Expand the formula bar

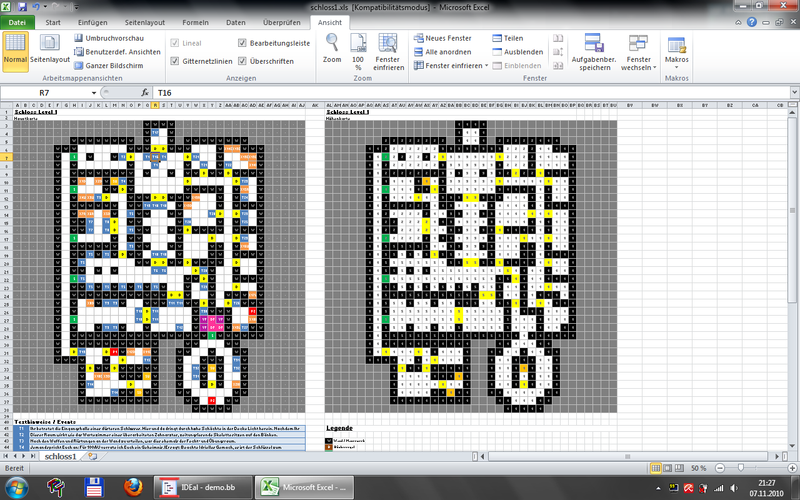click(794, 92)
